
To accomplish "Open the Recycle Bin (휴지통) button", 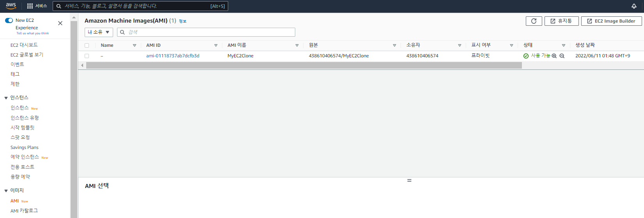I will [561, 21].
